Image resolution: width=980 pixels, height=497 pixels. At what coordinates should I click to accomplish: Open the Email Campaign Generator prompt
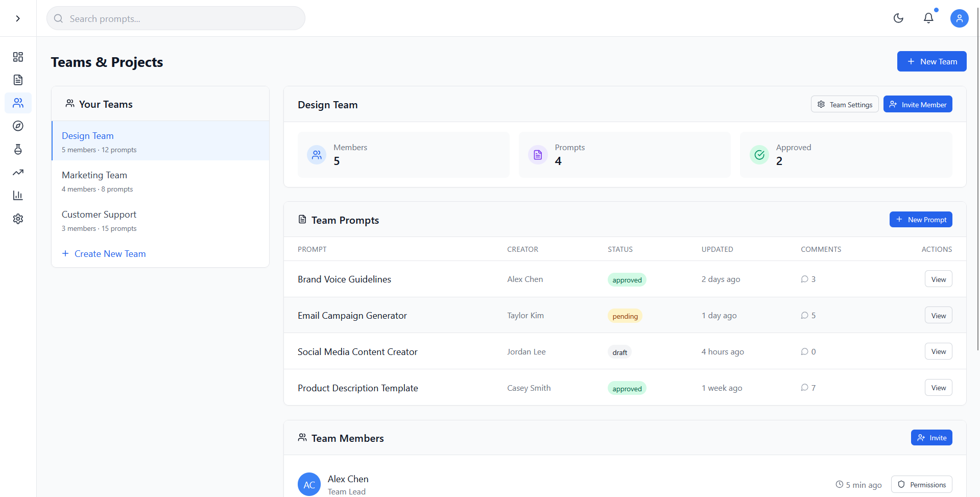[x=352, y=316]
